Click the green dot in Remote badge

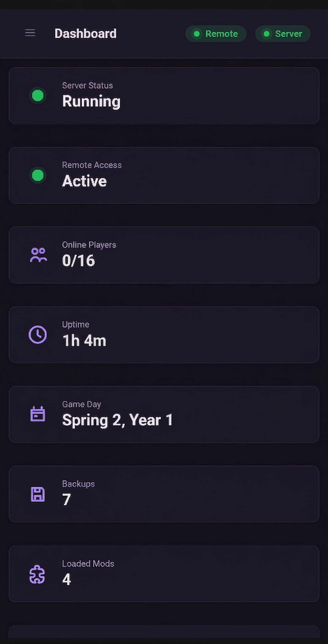[197, 34]
